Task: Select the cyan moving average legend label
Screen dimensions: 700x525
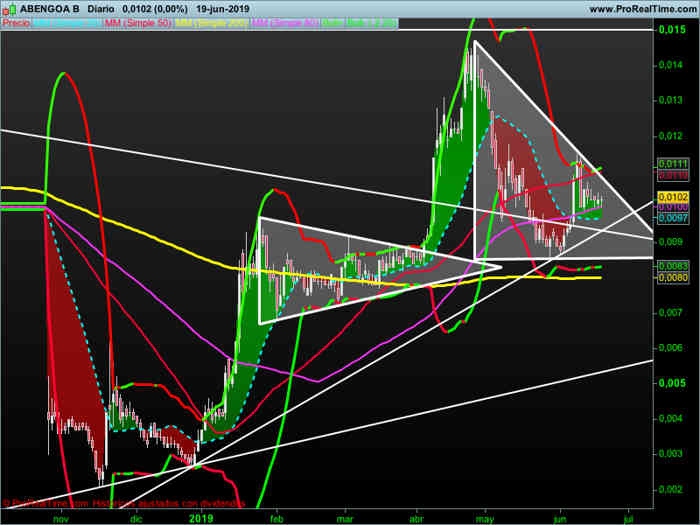Action: coord(67,23)
